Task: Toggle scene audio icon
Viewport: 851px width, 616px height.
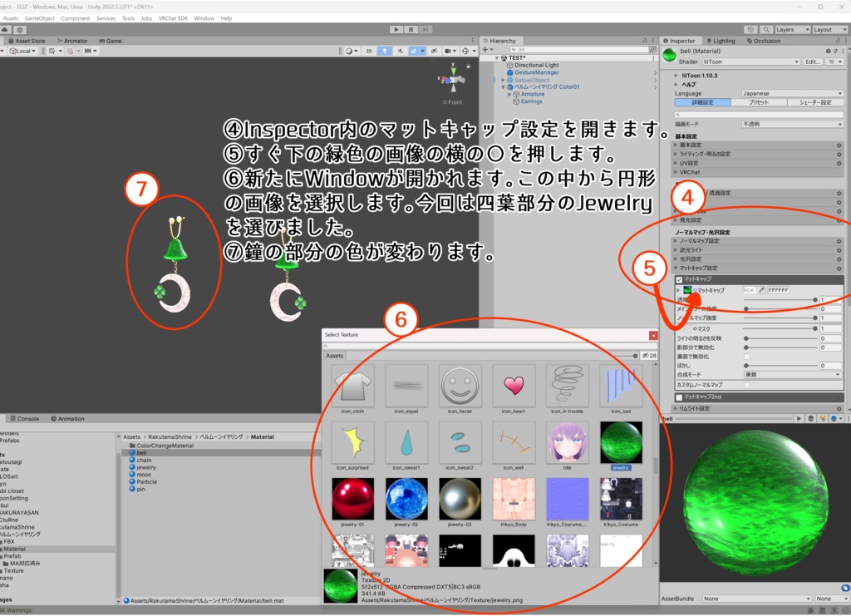Action: (x=401, y=51)
